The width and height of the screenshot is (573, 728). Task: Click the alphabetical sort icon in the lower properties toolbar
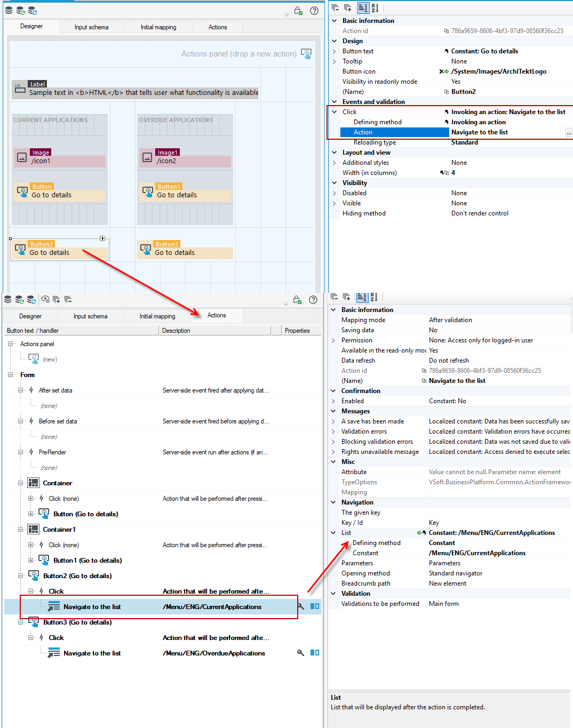pos(374,297)
